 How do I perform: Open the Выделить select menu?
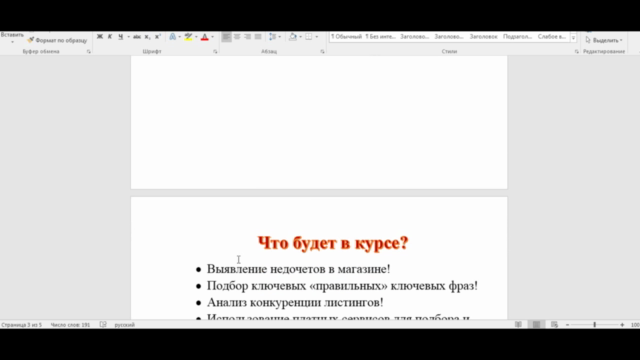click(x=604, y=40)
